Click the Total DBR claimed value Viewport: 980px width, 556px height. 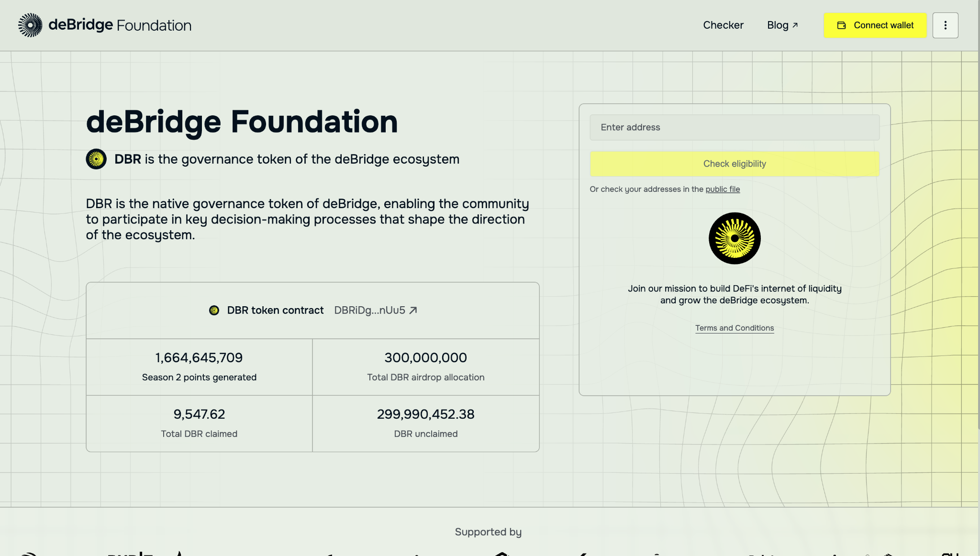pos(199,414)
